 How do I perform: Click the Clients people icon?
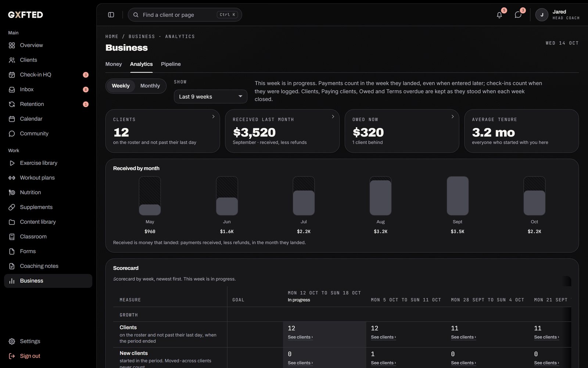pos(12,60)
